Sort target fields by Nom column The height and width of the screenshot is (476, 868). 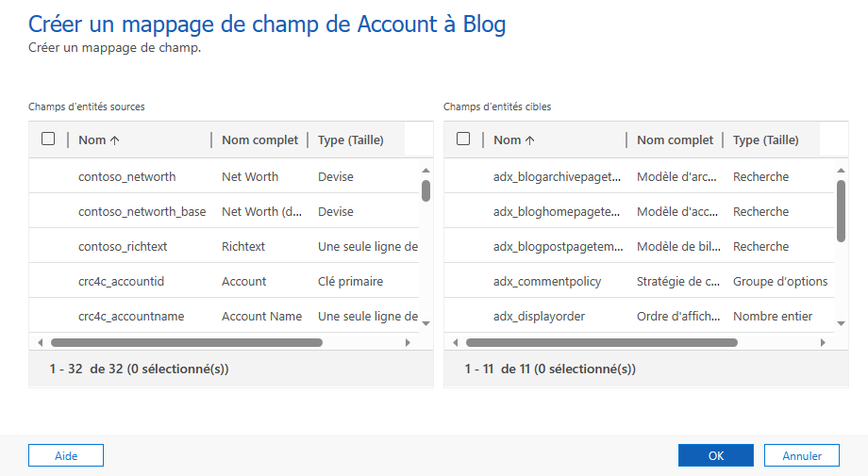point(513,140)
